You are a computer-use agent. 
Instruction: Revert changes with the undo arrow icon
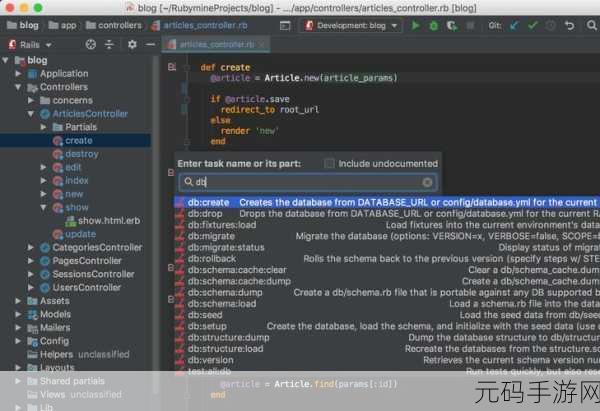tap(570, 26)
